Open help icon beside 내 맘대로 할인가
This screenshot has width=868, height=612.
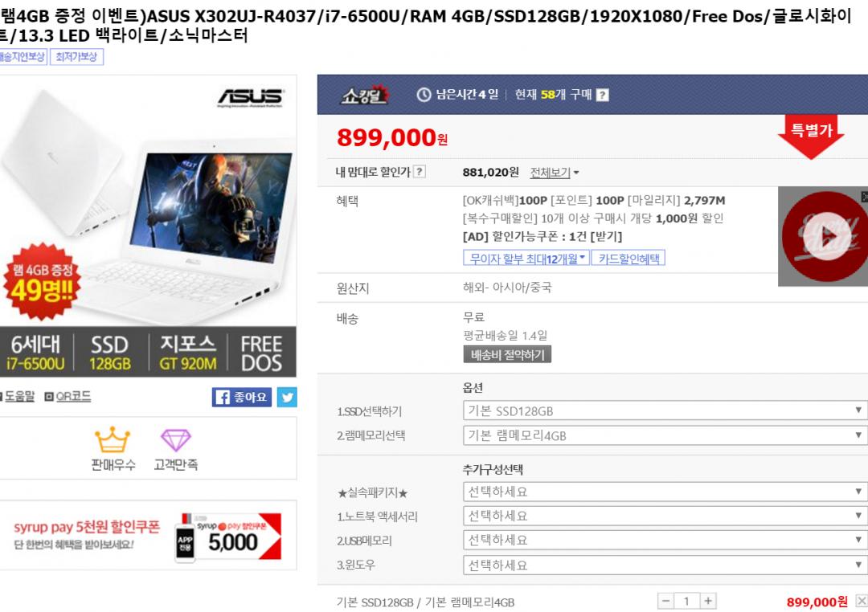420,172
